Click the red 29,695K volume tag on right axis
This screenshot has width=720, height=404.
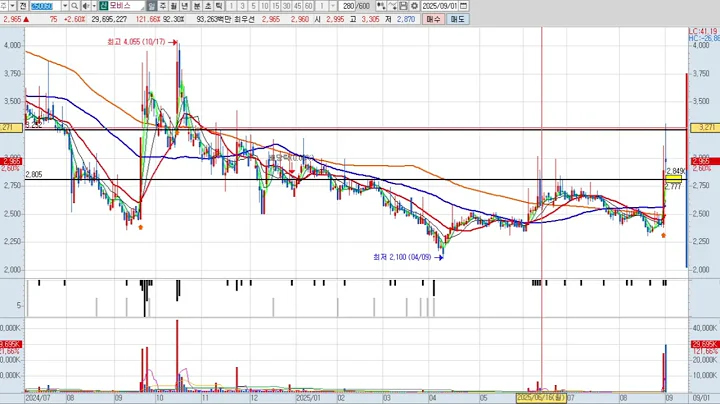click(x=705, y=344)
